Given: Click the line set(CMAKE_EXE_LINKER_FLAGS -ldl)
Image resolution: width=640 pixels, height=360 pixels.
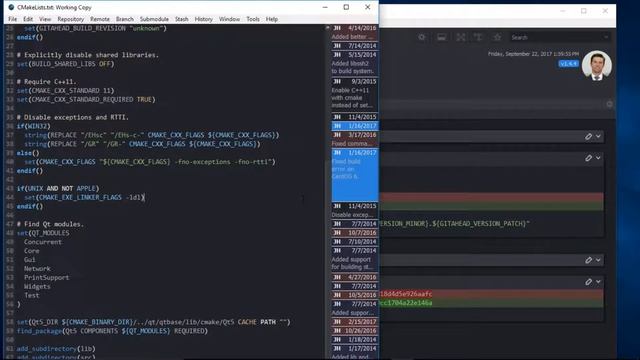Looking at the screenshot, I should 84,198.
